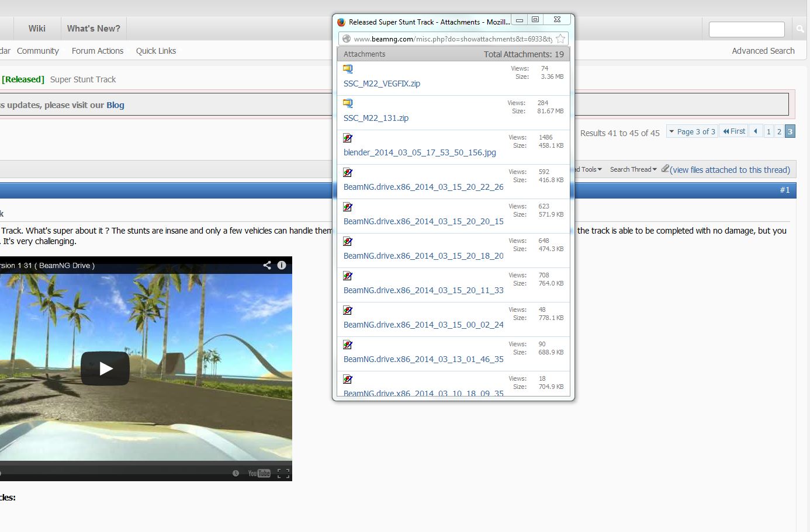Open the BeamNG.drive.x86_2014_03_15_20_11_33 attachment
This screenshot has height=532, width=810.
tap(423, 290)
